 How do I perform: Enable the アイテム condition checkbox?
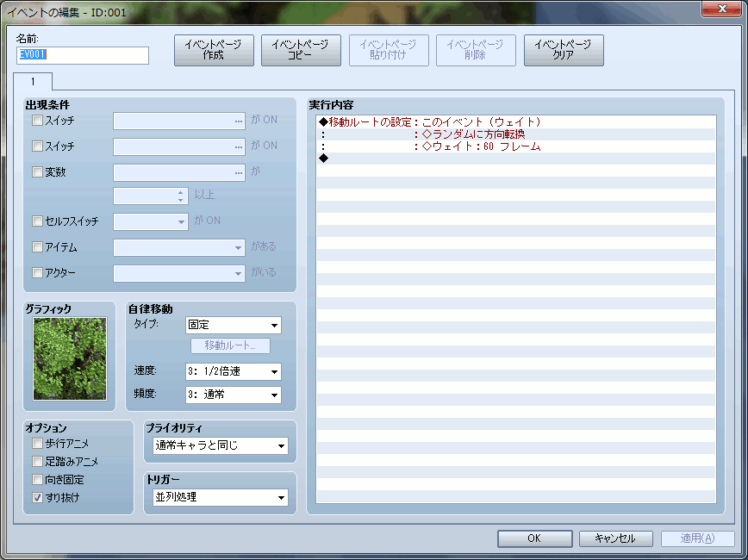point(37,247)
